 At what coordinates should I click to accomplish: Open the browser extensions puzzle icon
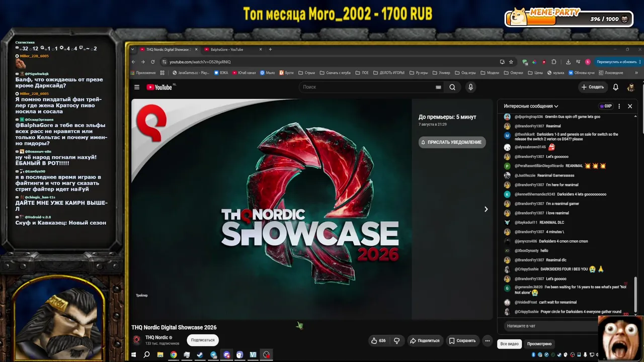pyautogui.click(x=554, y=62)
